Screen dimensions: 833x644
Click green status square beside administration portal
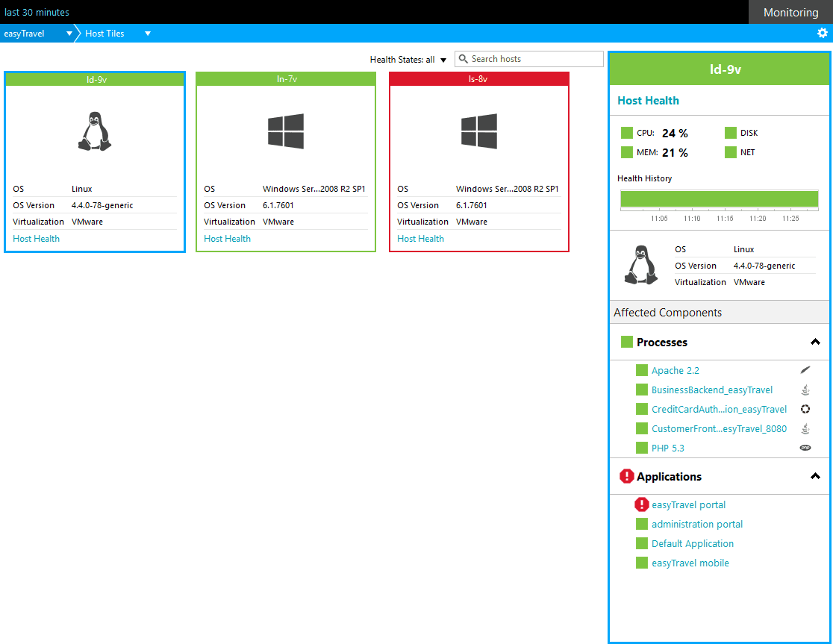642,524
